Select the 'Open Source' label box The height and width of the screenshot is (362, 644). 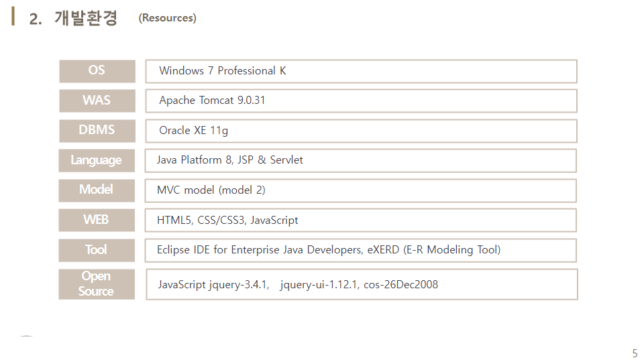(97, 284)
